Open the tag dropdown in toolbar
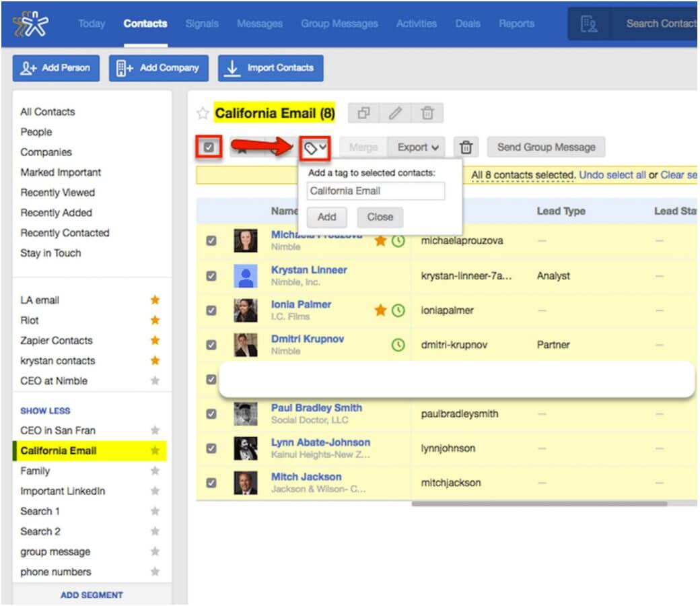700x606 pixels. 315,147
